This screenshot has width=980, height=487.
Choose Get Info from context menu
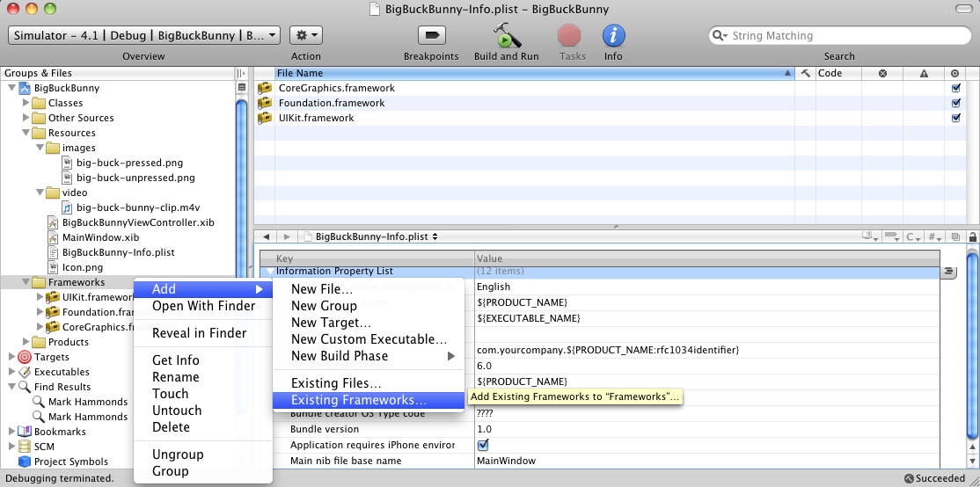click(x=204, y=360)
